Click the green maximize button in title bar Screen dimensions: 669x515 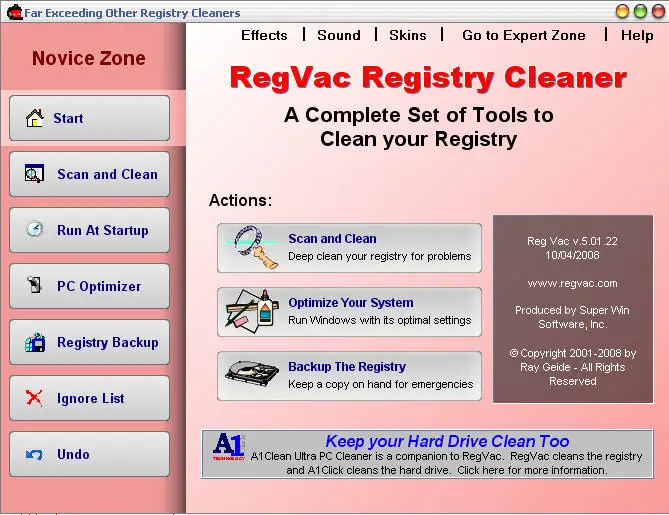point(640,11)
